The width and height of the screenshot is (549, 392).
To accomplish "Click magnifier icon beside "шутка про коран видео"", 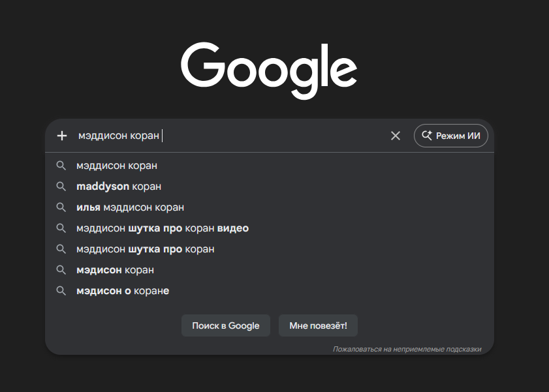I will (61, 228).
